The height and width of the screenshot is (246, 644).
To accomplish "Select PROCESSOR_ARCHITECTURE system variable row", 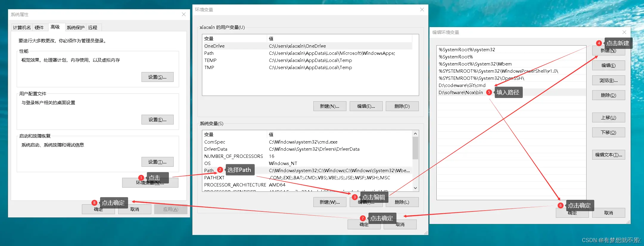I will coord(307,185).
